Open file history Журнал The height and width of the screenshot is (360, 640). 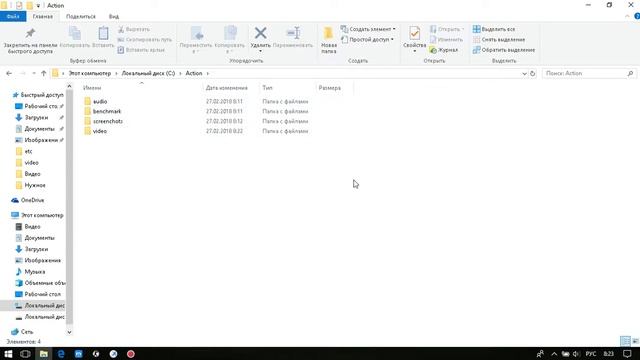pyautogui.click(x=444, y=50)
